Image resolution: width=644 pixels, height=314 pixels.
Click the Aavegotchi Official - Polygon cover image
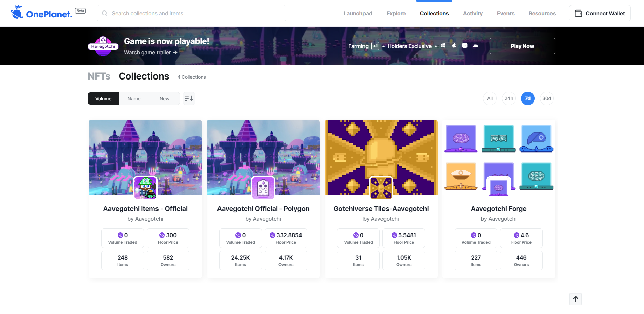[x=263, y=157]
